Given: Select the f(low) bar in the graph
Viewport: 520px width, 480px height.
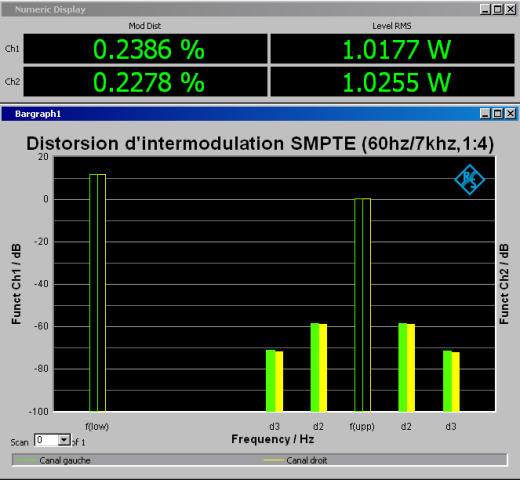Looking at the screenshot, I should coord(97,293).
